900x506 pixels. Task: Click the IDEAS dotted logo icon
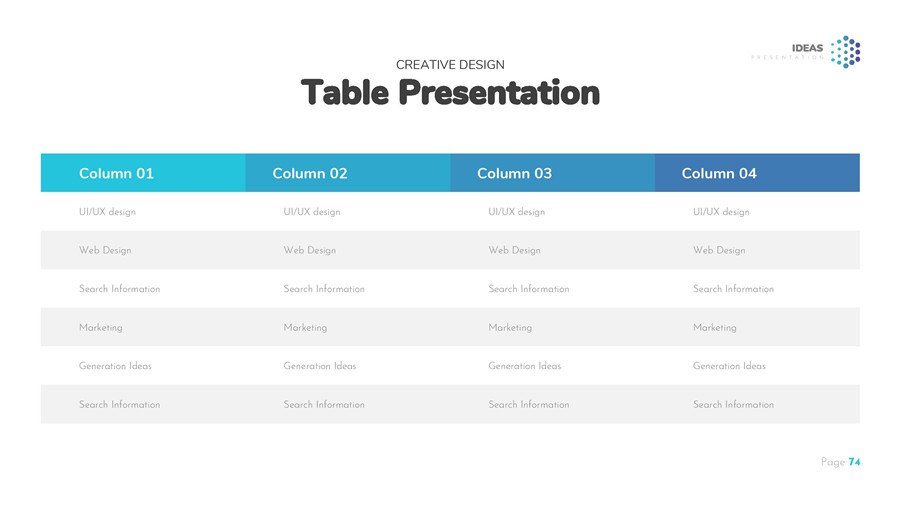845,51
